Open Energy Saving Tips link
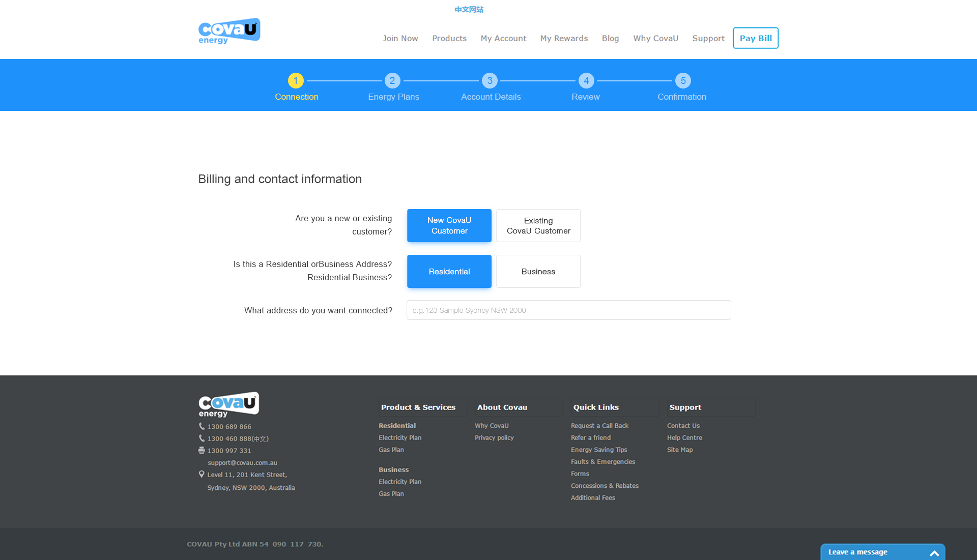The image size is (977, 560). click(x=599, y=450)
